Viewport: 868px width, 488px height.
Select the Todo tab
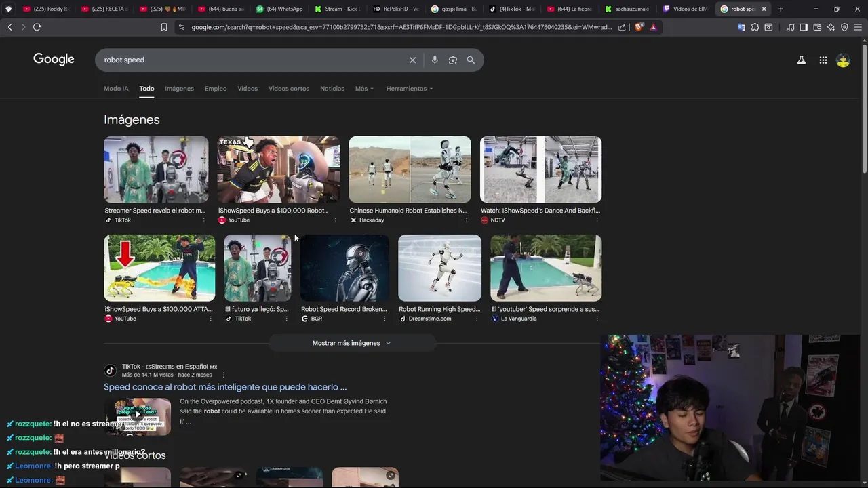tap(146, 89)
